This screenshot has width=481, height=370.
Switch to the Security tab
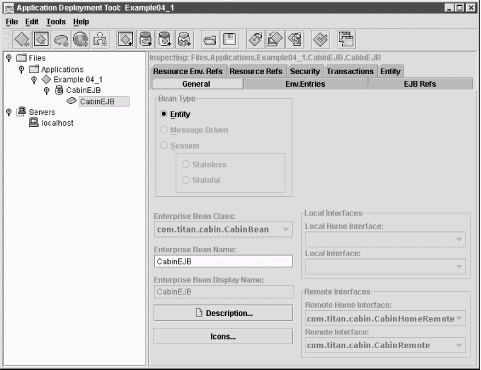(305, 71)
